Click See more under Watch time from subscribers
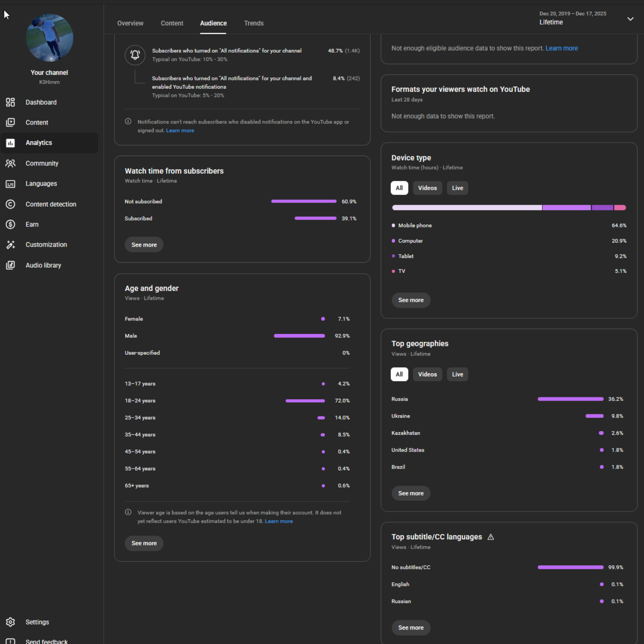 click(x=144, y=245)
